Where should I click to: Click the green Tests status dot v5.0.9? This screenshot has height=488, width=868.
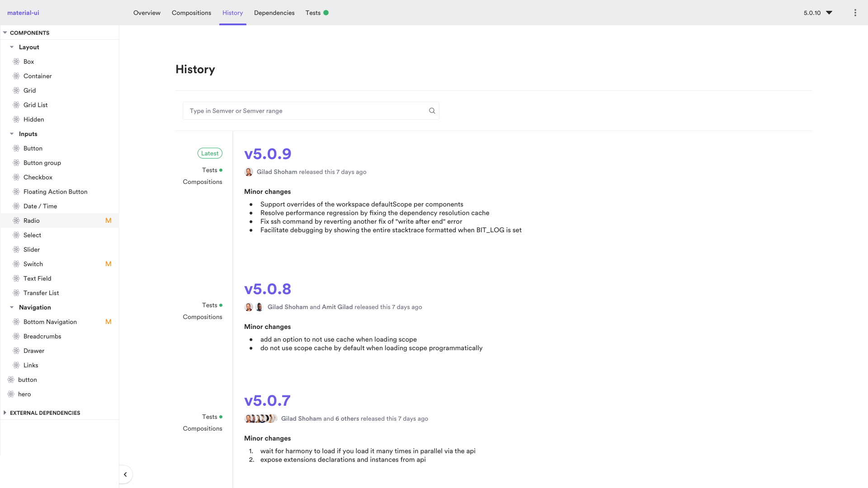(221, 170)
